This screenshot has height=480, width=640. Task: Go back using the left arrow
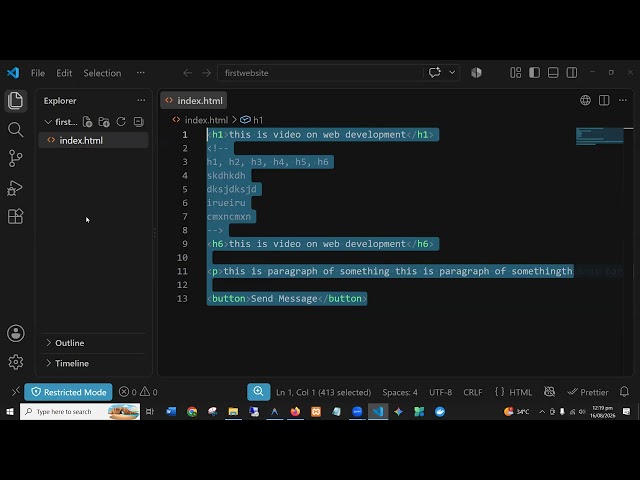(187, 73)
